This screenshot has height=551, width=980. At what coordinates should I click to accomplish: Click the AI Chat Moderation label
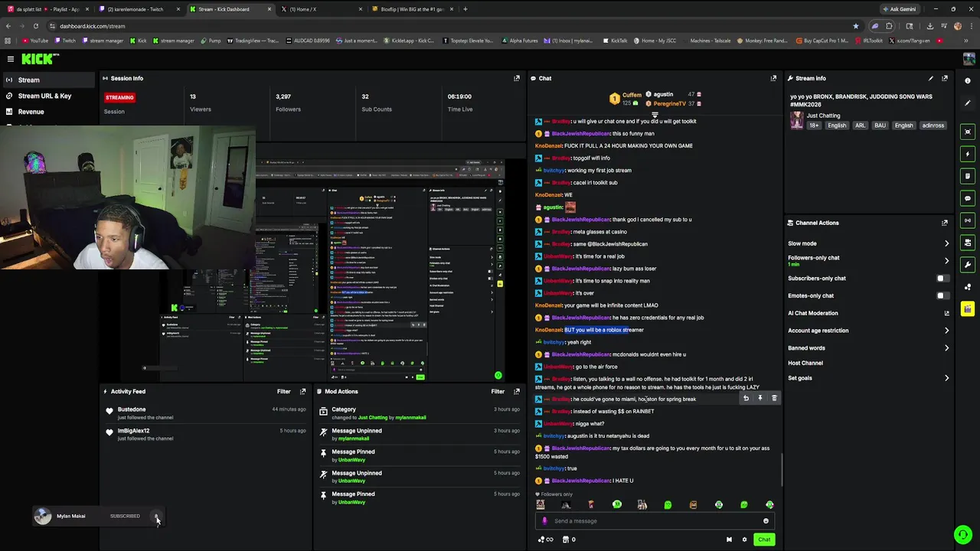coord(813,313)
